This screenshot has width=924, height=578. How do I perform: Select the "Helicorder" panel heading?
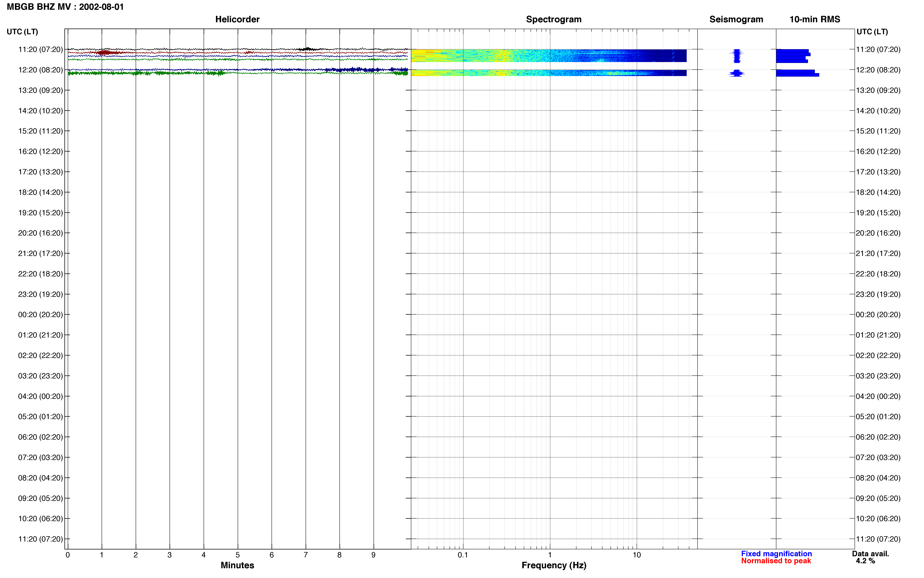[237, 20]
